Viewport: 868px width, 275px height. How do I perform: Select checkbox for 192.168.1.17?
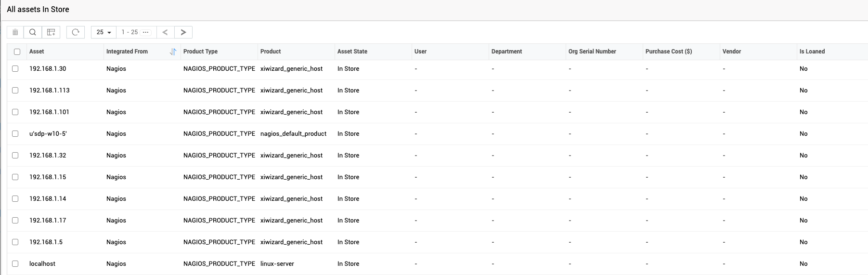15,221
